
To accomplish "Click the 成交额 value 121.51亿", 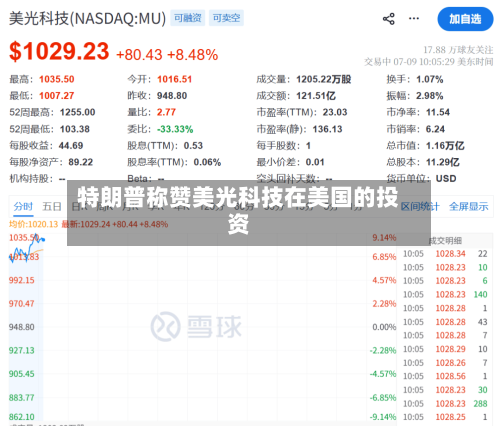I will (x=316, y=96).
